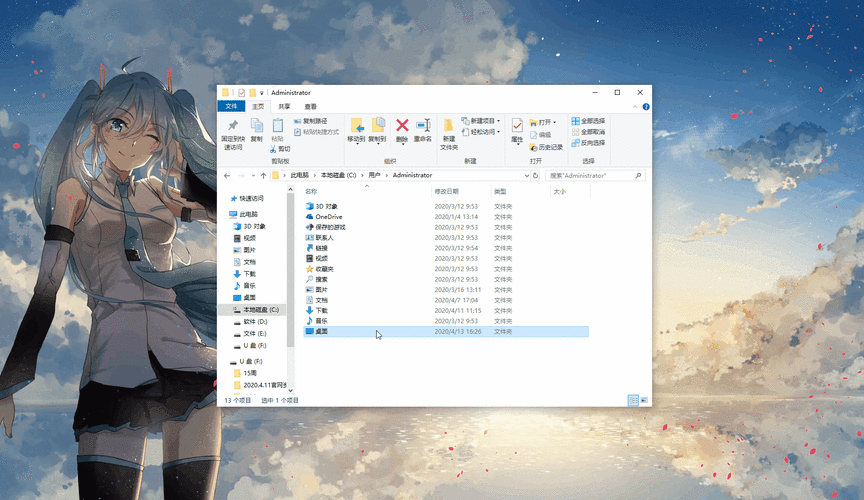864x500 pixels.
Task: Open the 属性 dropdown in the ribbon
Action: pyautogui.click(x=517, y=142)
